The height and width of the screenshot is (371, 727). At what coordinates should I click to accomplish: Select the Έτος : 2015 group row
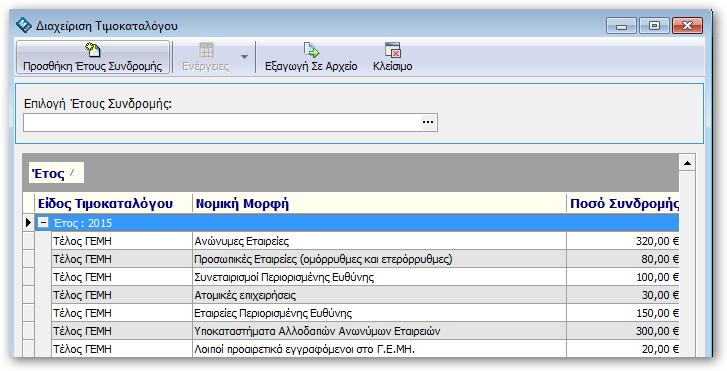pyautogui.click(x=357, y=223)
